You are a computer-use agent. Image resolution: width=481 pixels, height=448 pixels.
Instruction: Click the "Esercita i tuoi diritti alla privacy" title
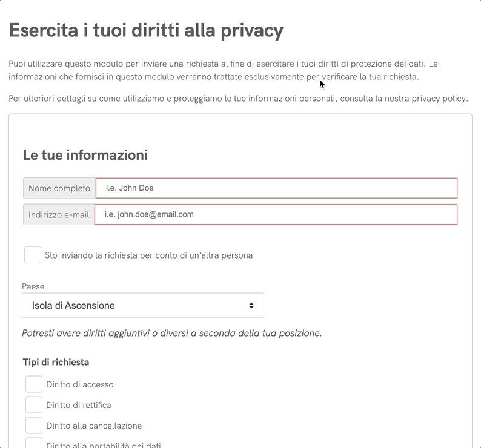tap(147, 30)
